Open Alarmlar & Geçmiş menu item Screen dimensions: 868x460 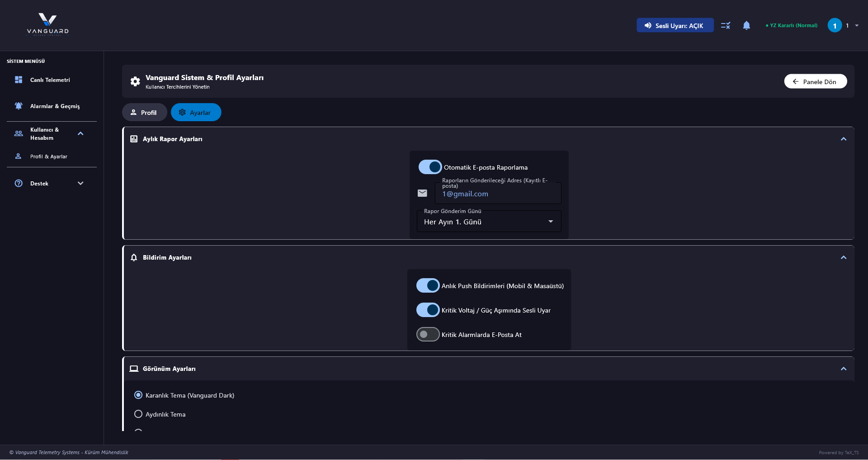(52, 106)
